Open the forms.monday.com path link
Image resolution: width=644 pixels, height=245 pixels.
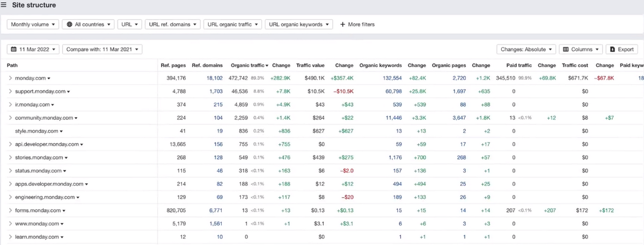pos(38,211)
